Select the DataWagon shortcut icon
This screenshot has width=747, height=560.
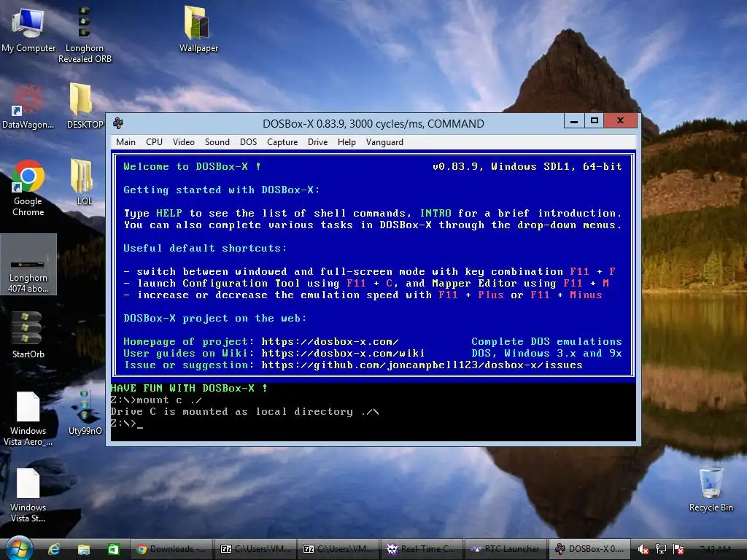pyautogui.click(x=28, y=106)
